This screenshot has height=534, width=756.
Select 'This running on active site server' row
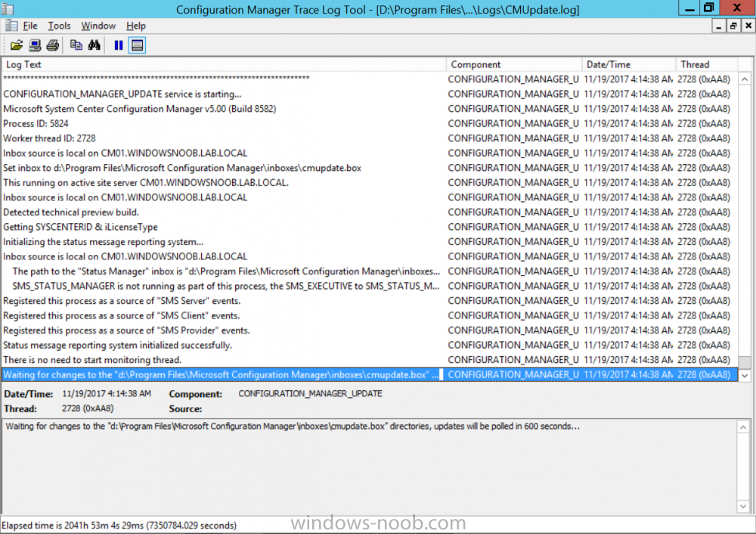pyautogui.click(x=370, y=183)
